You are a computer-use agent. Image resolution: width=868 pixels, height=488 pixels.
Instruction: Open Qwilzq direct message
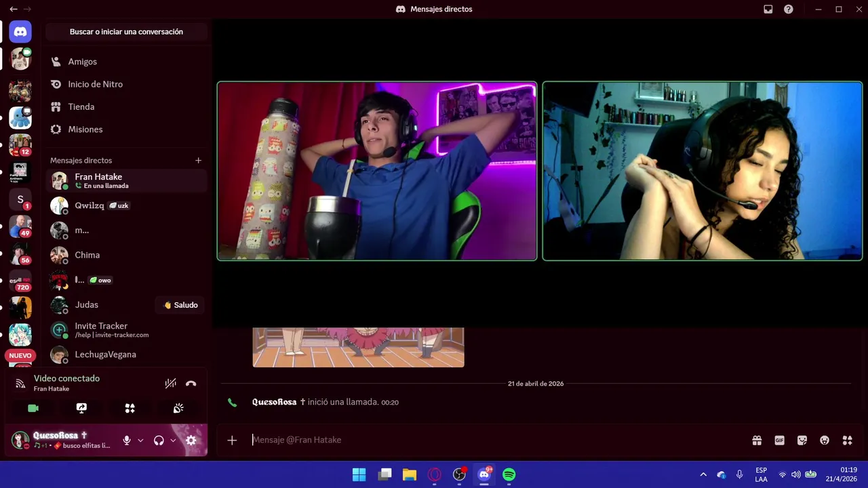click(x=126, y=205)
